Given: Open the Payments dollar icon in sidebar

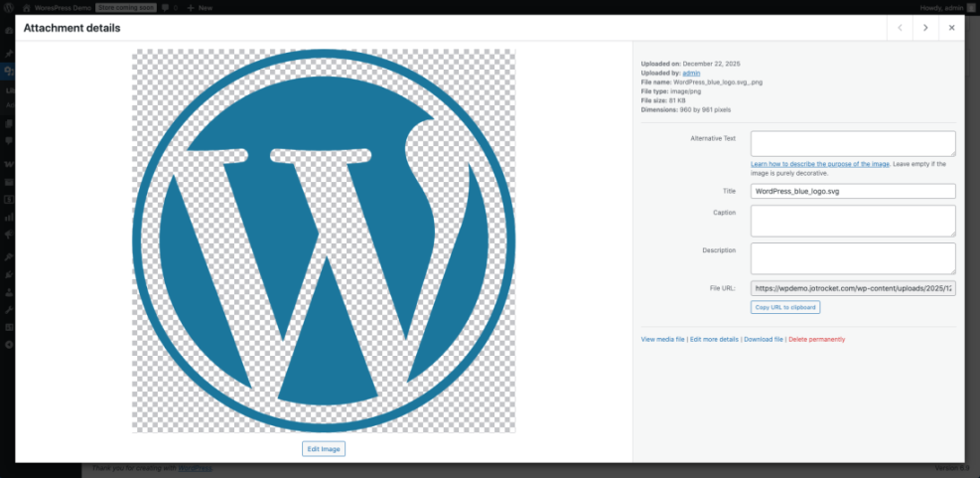Looking at the screenshot, I should tap(8, 200).
